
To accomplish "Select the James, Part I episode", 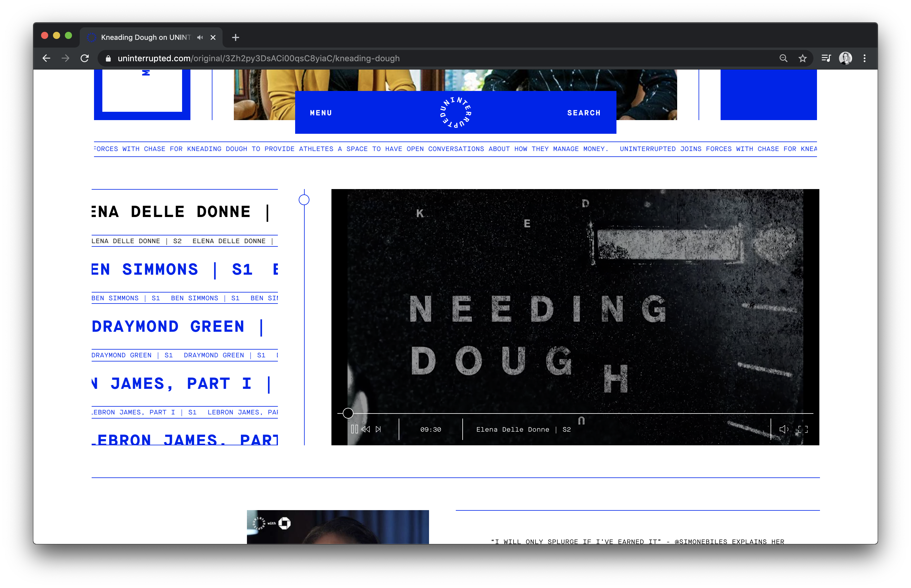I will point(181,384).
